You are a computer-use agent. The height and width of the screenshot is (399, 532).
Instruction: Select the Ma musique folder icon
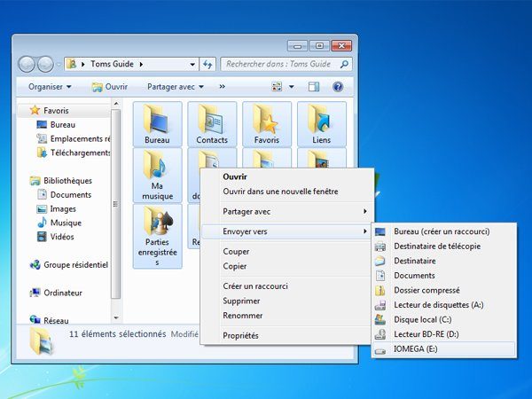(x=158, y=175)
